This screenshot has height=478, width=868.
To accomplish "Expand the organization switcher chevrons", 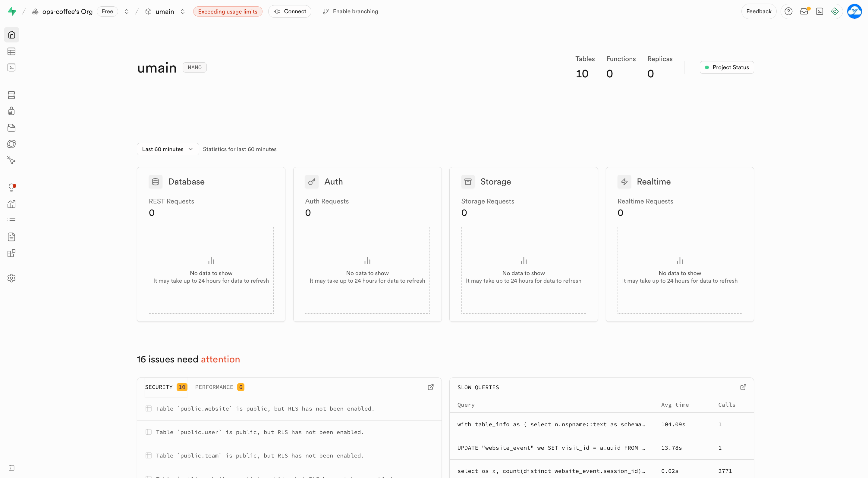I will (x=127, y=11).
